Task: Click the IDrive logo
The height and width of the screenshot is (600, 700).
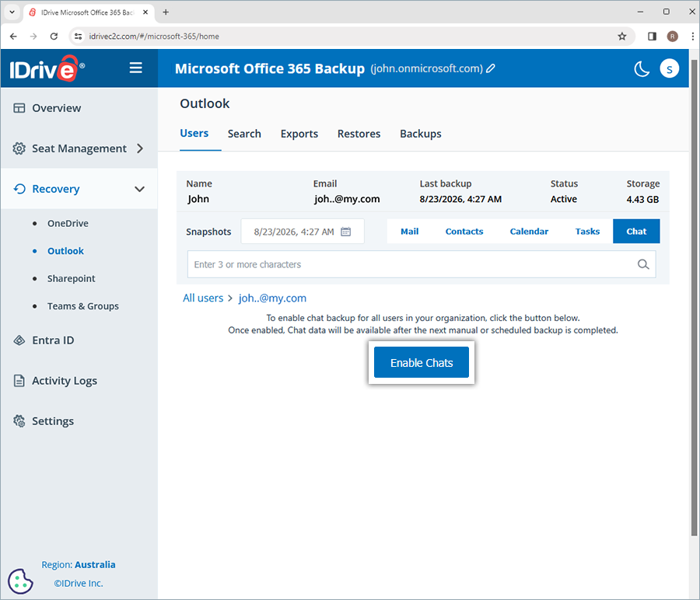Action: (x=47, y=68)
